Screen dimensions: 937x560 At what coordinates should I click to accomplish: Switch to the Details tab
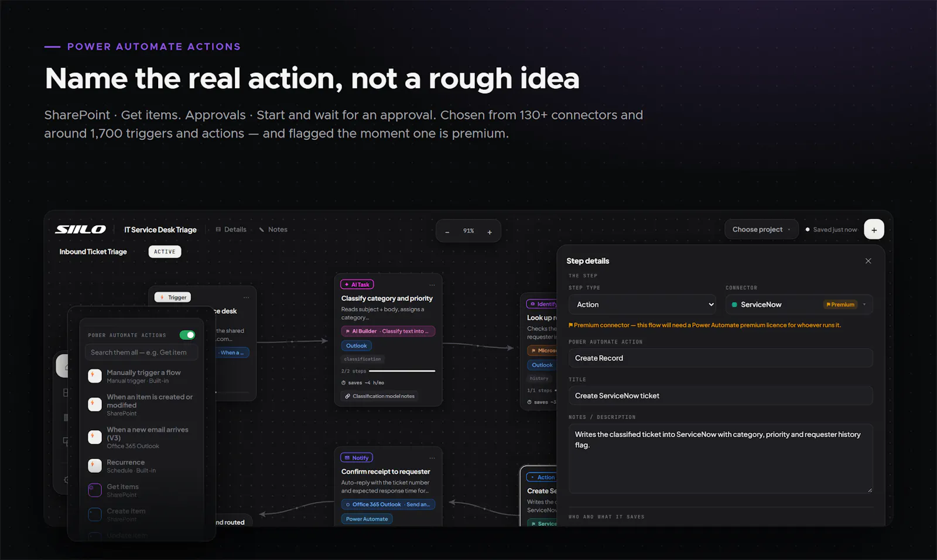click(231, 229)
